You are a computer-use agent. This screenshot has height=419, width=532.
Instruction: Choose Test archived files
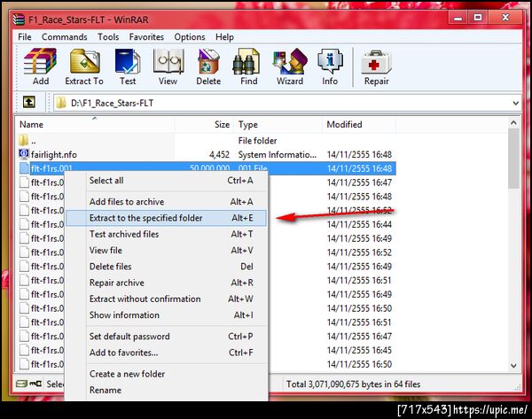click(167, 234)
